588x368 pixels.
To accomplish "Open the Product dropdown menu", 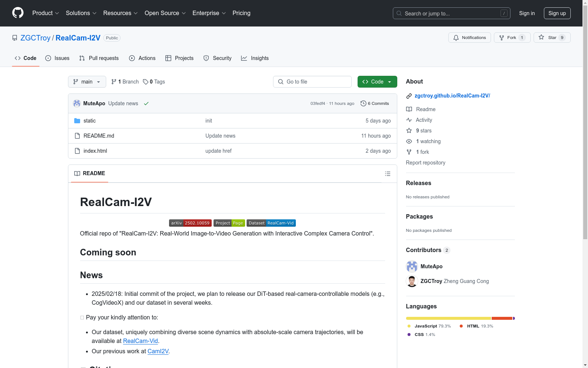I will click(46, 13).
